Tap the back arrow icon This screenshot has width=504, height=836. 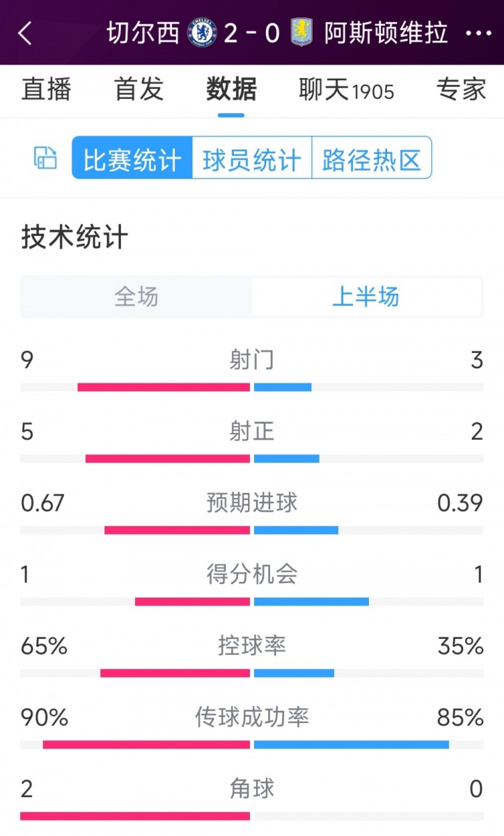coord(25,33)
